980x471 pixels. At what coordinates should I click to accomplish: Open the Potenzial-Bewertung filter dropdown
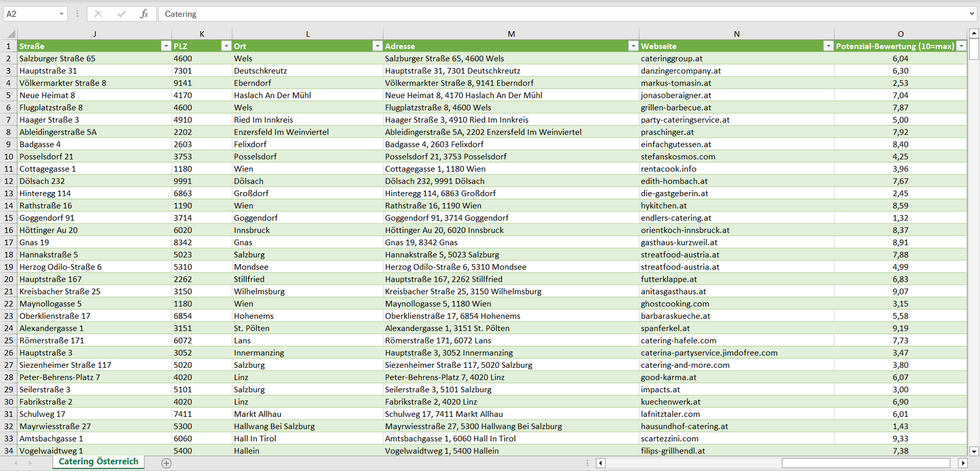[x=961, y=45]
